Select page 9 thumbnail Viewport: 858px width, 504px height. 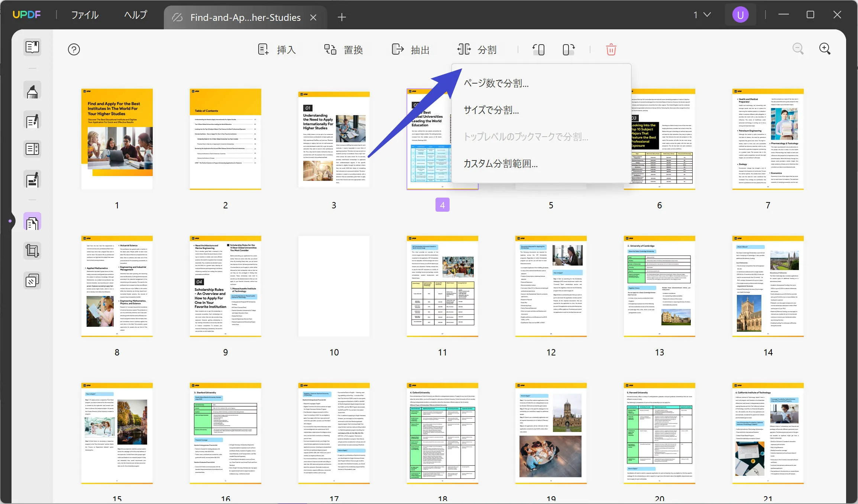point(226,286)
